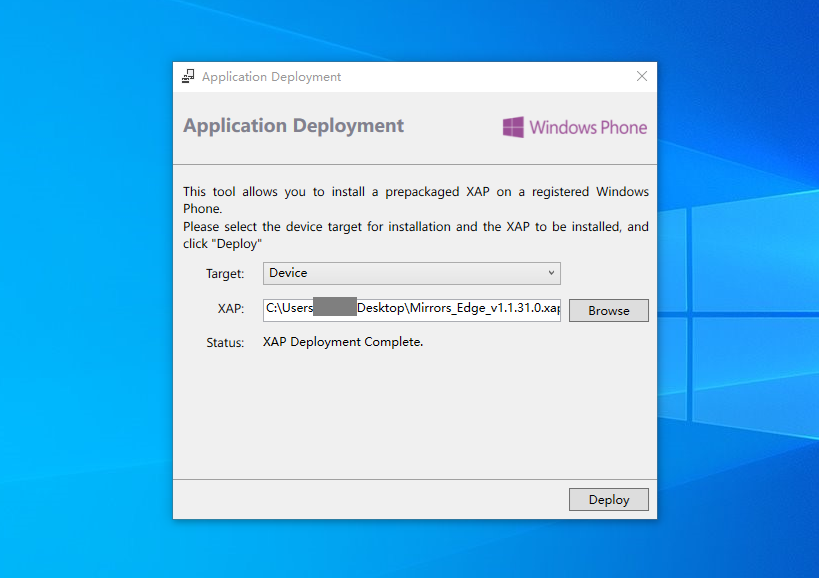This screenshot has height=578, width=819.
Task: Open the Target device dropdown
Action: [411, 273]
